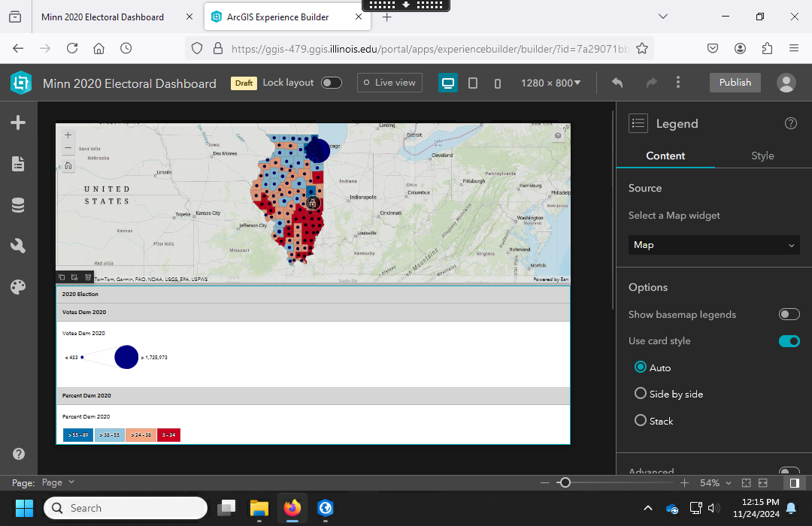The width and height of the screenshot is (812, 526).
Task: Open the more options menu
Action: (678, 83)
